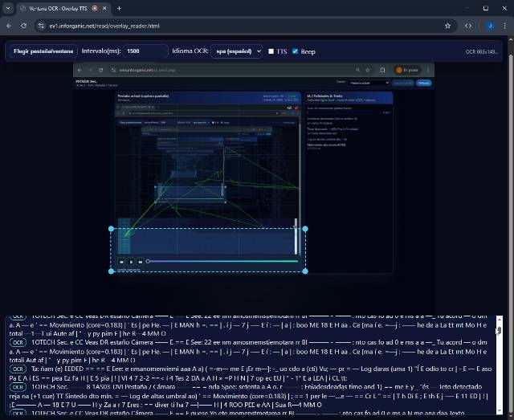Click the Elegir pestaña/ventana button

click(x=43, y=51)
